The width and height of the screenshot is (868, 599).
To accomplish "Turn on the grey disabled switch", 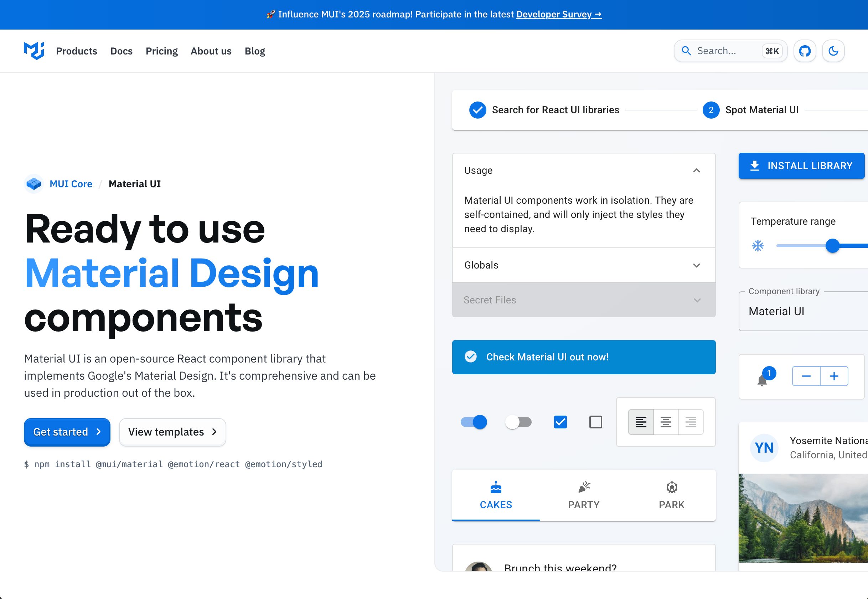I will [x=518, y=422].
